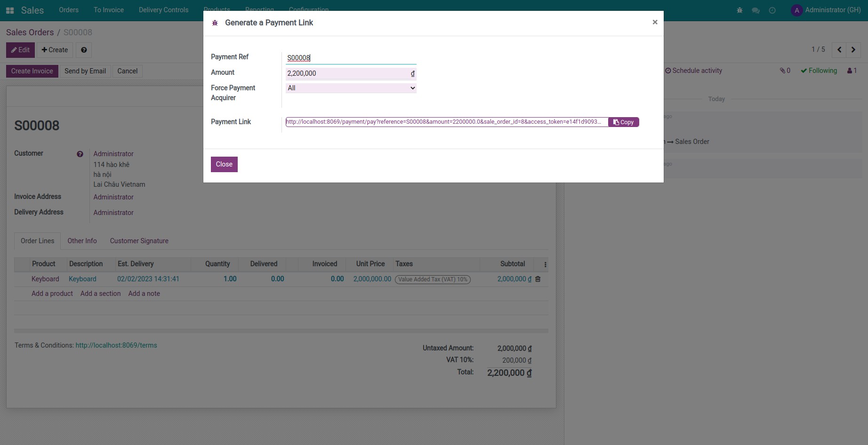
Task: Click the help question mark beside Create
Action: pyautogui.click(x=84, y=50)
